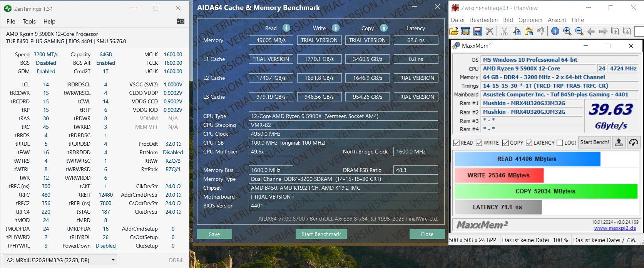Zoom in with IrfanView's magnifier plus icon
644x268 pixels.
click(567, 31)
